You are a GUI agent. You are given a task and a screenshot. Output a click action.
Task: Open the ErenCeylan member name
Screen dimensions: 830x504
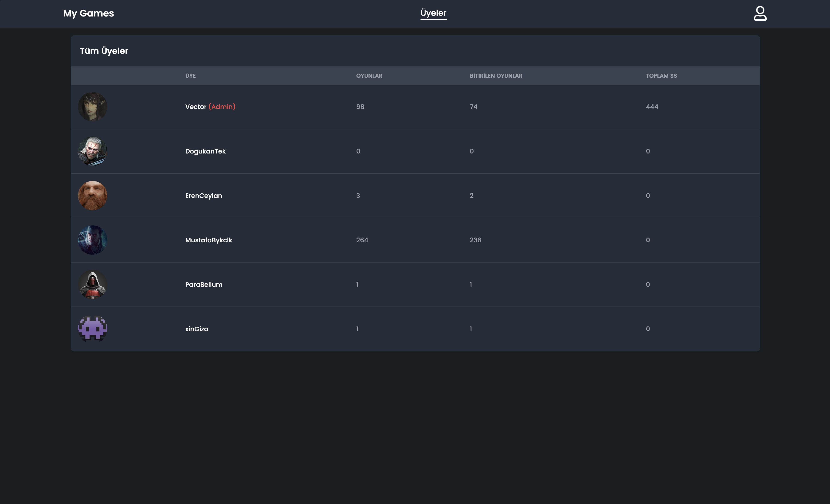pyautogui.click(x=203, y=196)
